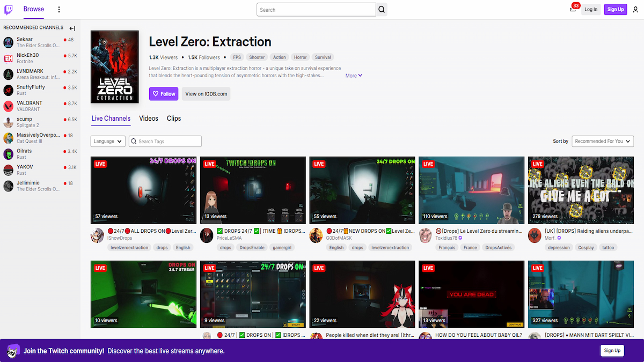Switch to the Clips tab
644x362 pixels.
(174, 119)
